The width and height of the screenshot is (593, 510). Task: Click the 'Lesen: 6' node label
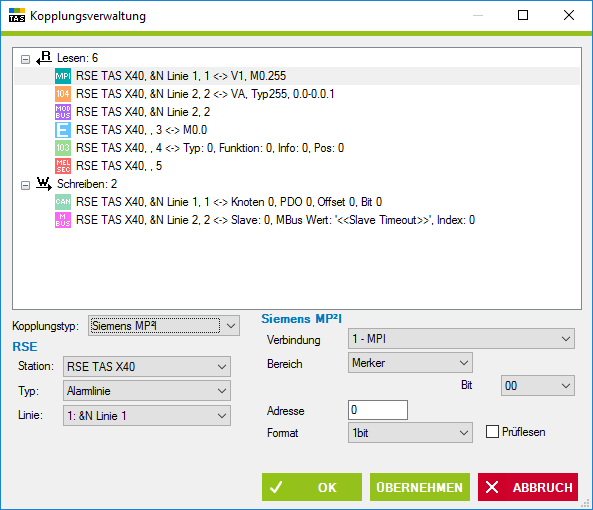pos(77,58)
